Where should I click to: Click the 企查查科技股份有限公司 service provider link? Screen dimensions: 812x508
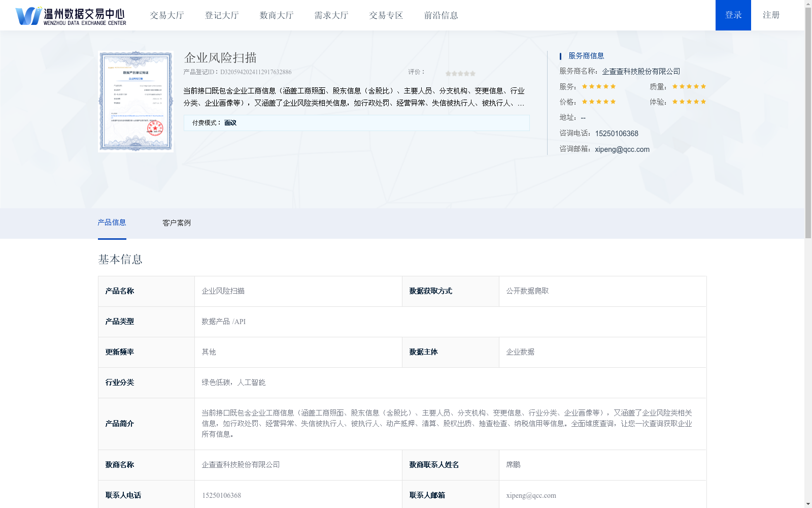641,71
